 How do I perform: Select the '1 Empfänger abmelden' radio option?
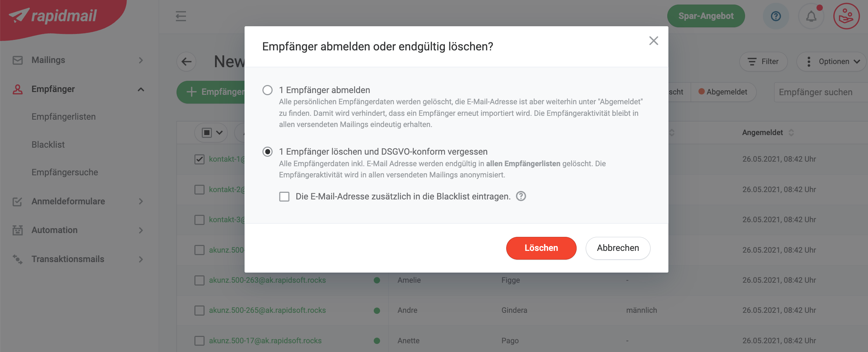click(268, 90)
